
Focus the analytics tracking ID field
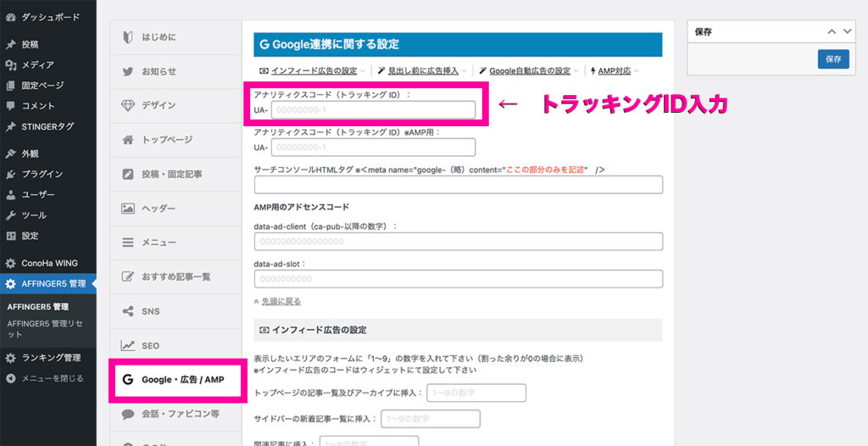coord(373,109)
